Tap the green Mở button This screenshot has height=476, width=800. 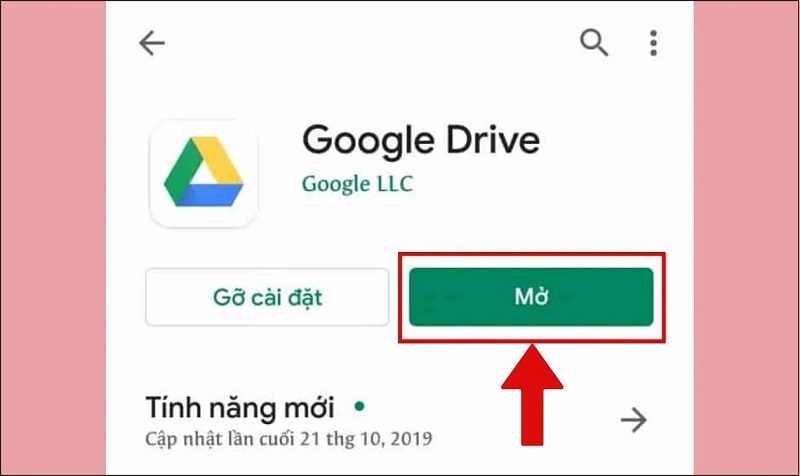[531, 297]
